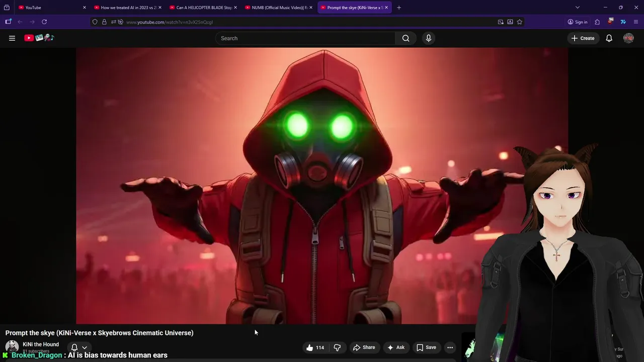
Task: Click the browser address bar URL
Action: (x=170, y=22)
